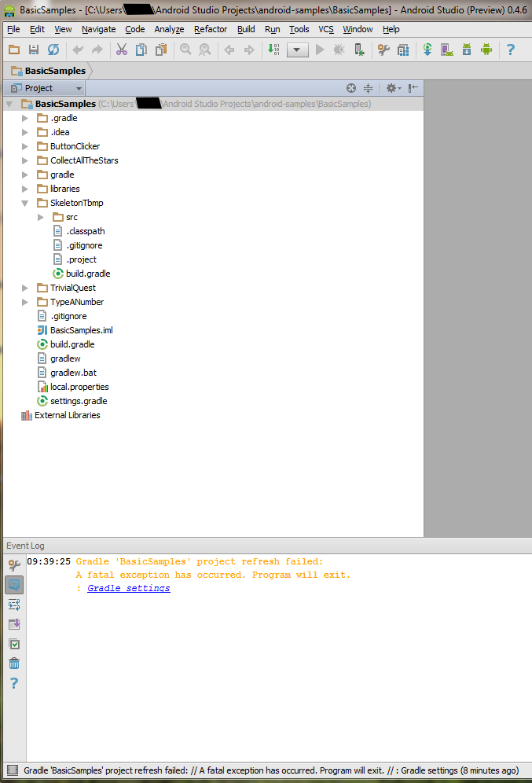The width and height of the screenshot is (532, 783).
Task: Expand the CollectAllTheStars folder
Action: 25,161
